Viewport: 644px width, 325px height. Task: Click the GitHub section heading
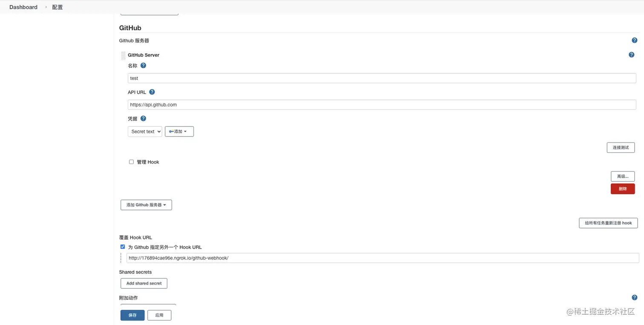tap(130, 28)
